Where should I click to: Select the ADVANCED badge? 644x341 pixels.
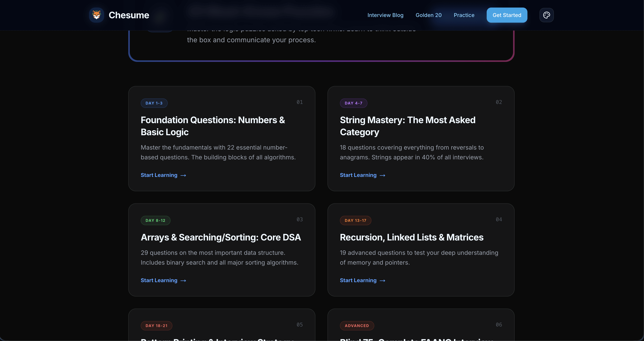click(x=357, y=326)
